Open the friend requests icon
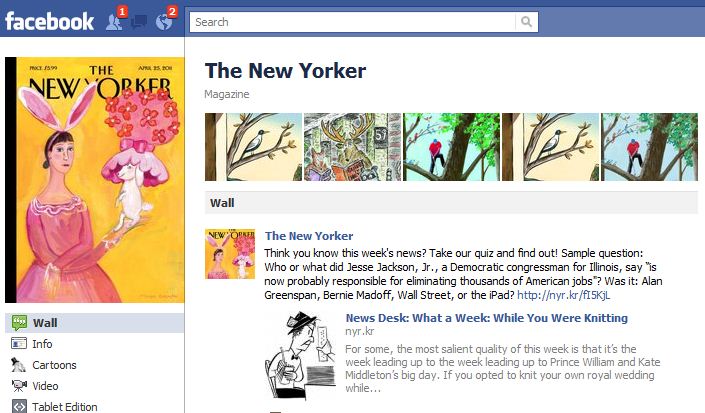Viewport: 705px width, 413px height. click(x=114, y=22)
